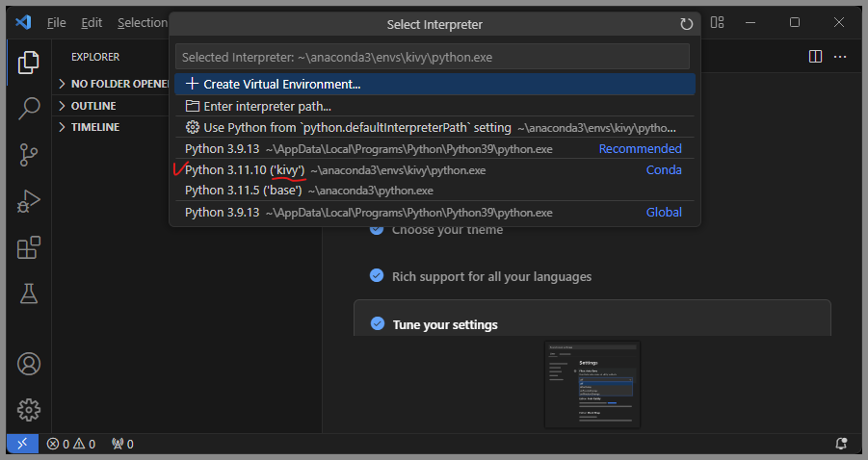Close the VS Code window
The image size is (868, 460).
coord(839,22)
